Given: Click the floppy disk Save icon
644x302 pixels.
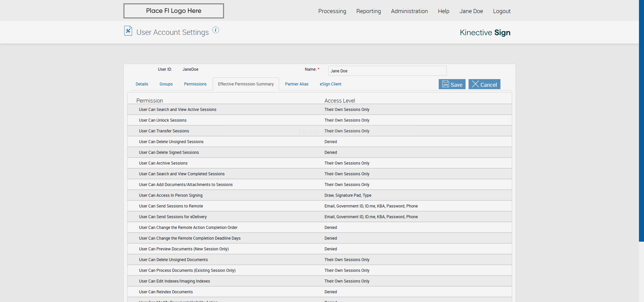Looking at the screenshot, I should pos(445,84).
